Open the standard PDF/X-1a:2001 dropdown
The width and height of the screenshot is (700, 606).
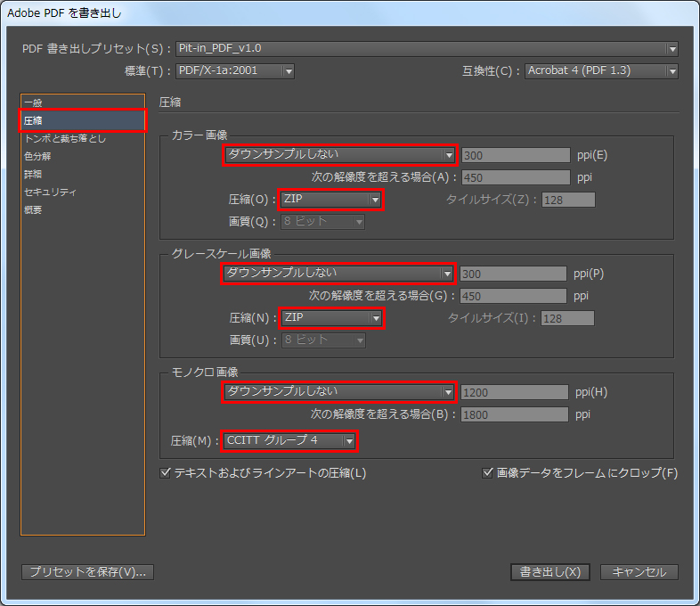pyautogui.click(x=234, y=70)
